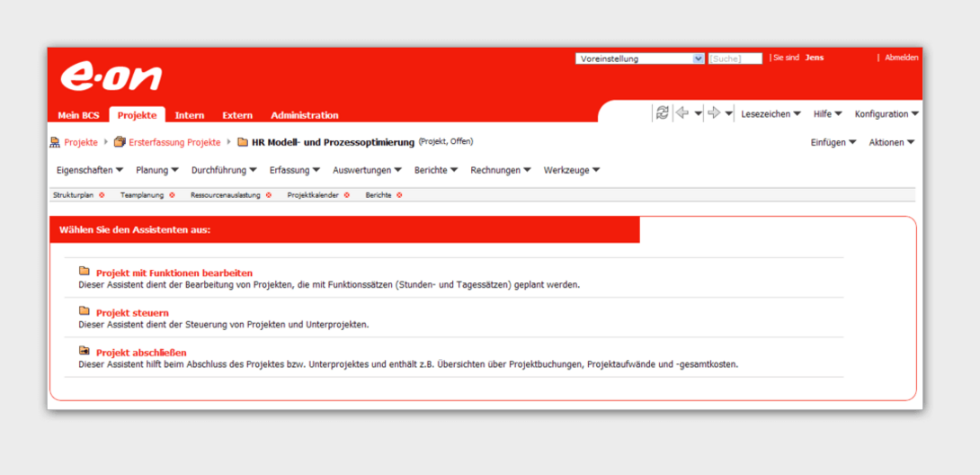Click the Projekte breadcrumb root icon

coord(55,142)
